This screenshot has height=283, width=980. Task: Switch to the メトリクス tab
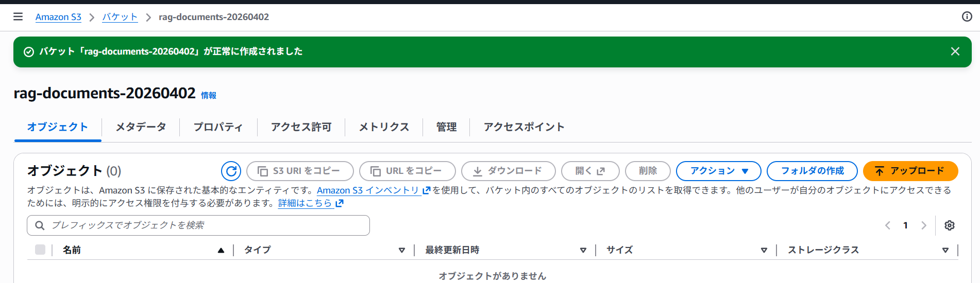[x=384, y=127]
